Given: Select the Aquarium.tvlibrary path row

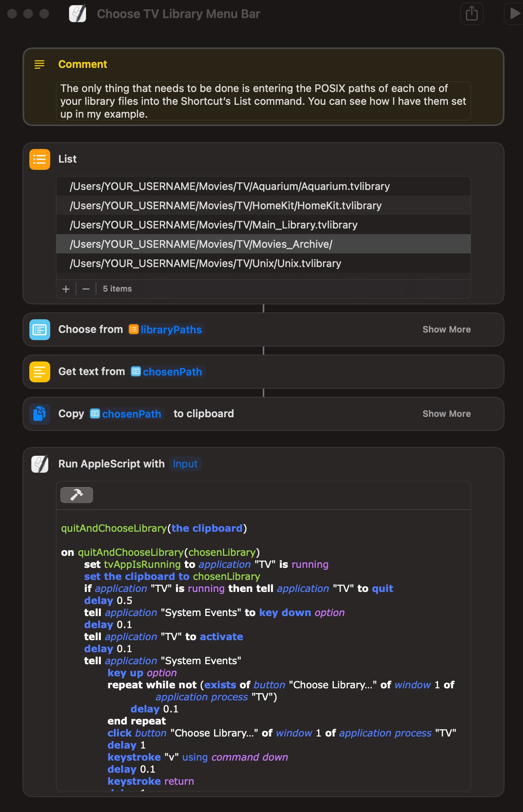Looking at the screenshot, I should point(264,186).
